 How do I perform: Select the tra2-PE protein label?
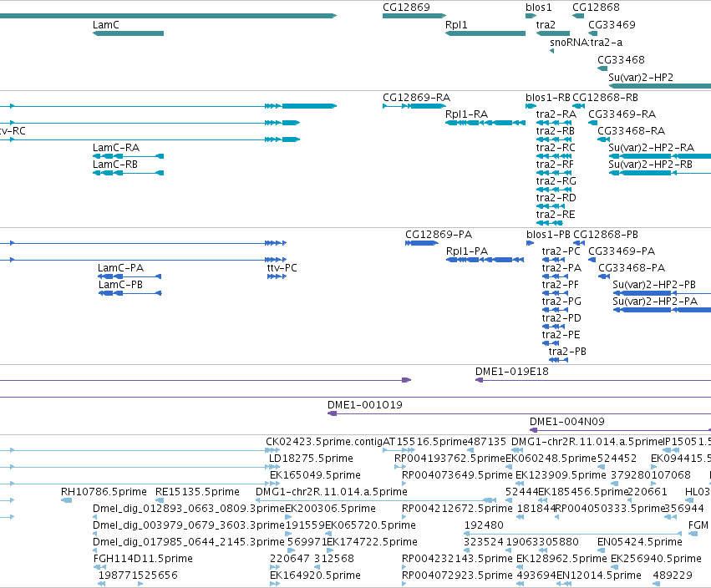561,335
